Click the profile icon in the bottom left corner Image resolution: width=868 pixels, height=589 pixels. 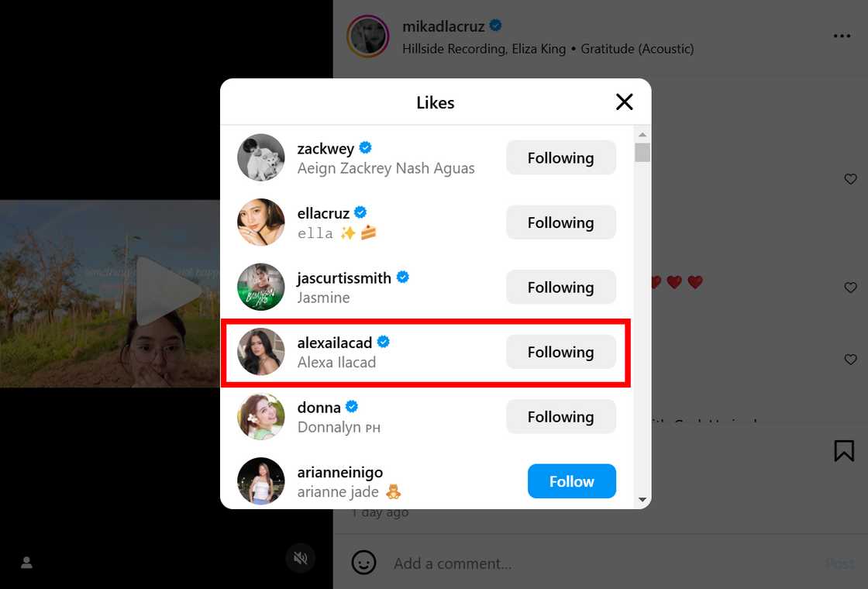coord(26,563)
